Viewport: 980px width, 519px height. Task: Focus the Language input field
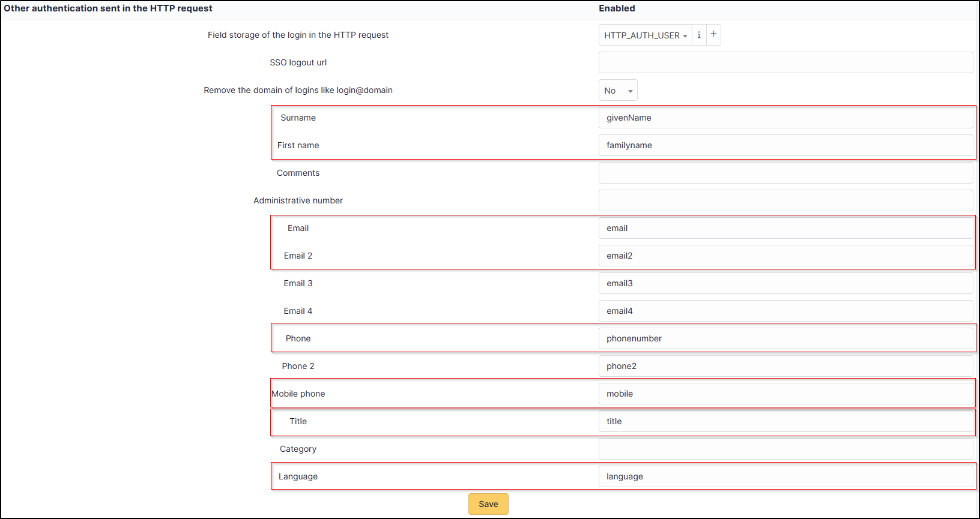click(x=785, y=476)
